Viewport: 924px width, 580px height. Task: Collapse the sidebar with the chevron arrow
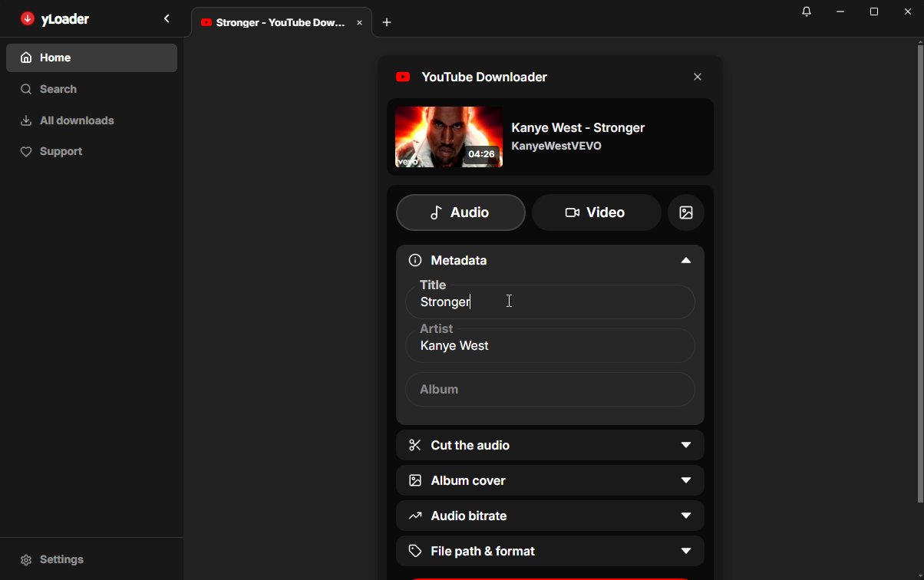click(x=167, y=19)
